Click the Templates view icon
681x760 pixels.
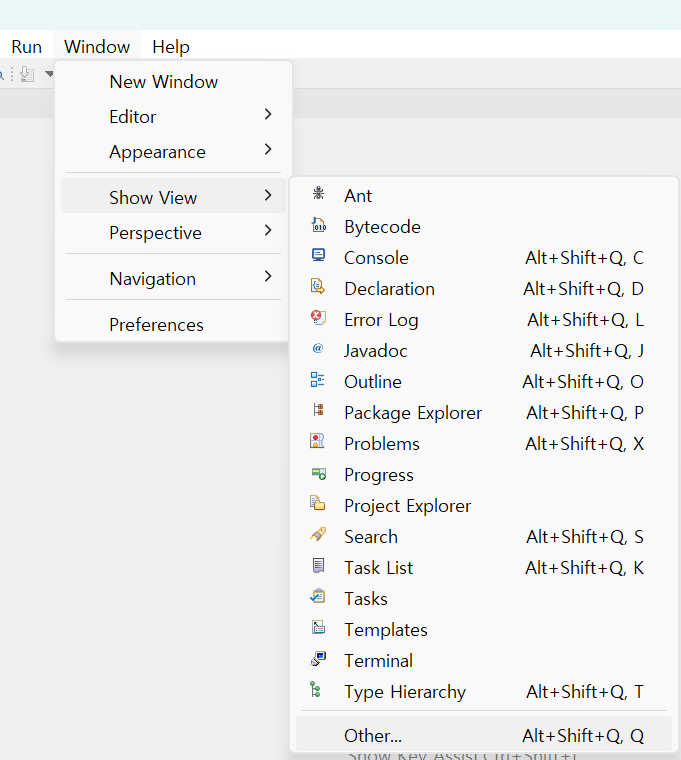point(318,627)
